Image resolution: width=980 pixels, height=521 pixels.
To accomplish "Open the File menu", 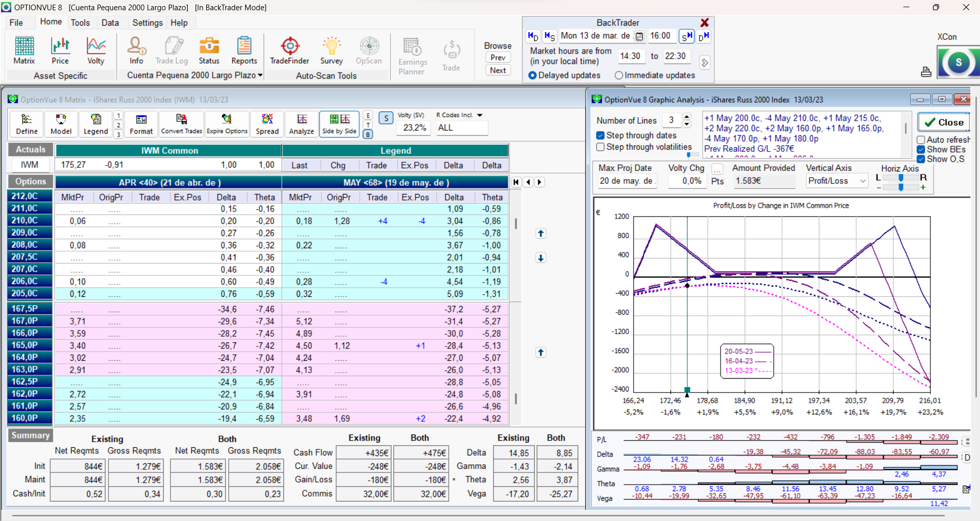I will (16, 23).
